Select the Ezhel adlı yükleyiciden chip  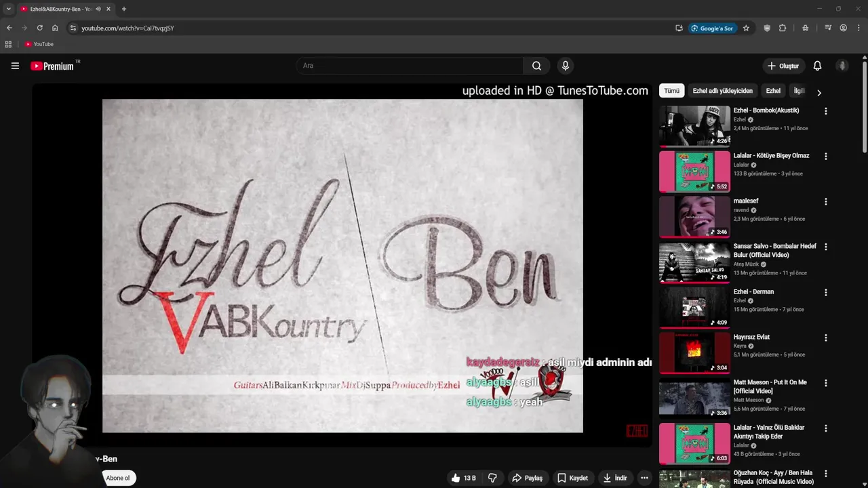(722, 91)
